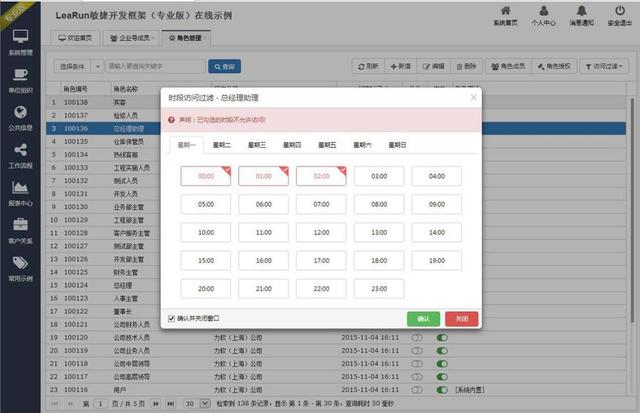This screenshot has height=413, width=640.
Task: Toggle green switch in row 100120
Action: pos(442,338)
